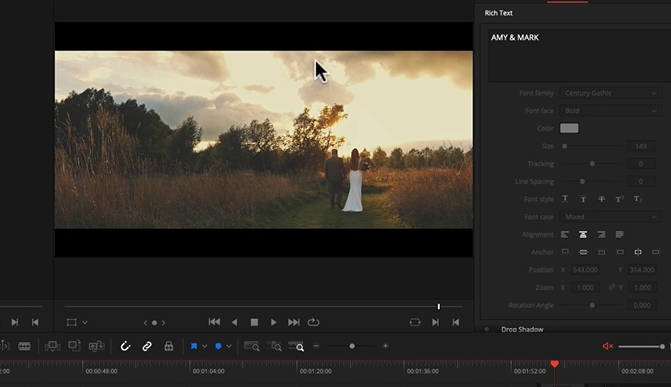Image resolution: width=671 pixels, height=387 pixels.
Task: Adjust the text Size slider
Action: [592, 146]
